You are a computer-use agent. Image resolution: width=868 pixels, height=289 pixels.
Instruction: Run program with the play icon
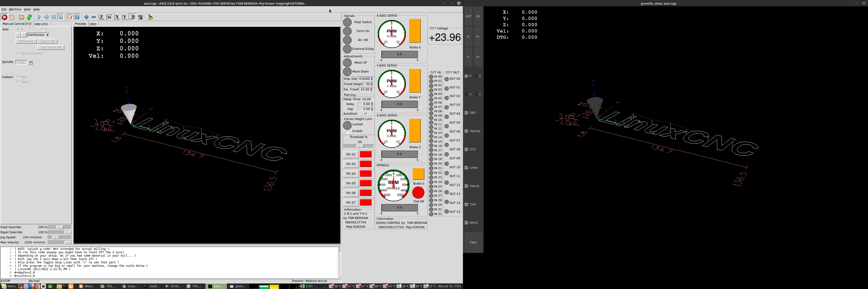pos(39,17)
